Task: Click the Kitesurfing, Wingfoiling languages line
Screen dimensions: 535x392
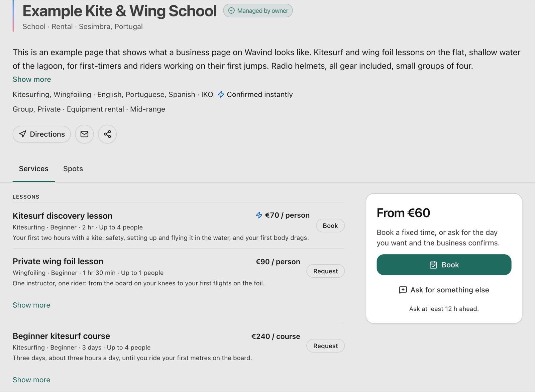Action: coord(113,95)
